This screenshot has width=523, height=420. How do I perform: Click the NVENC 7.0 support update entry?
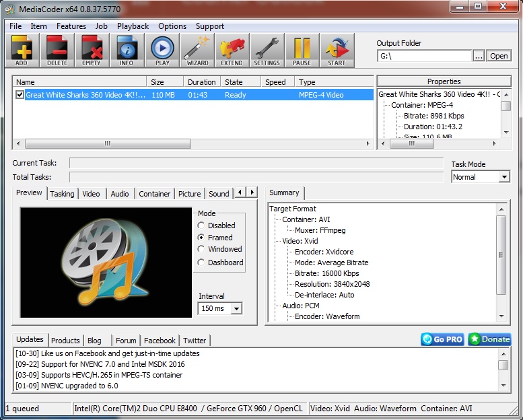(100, 364)
